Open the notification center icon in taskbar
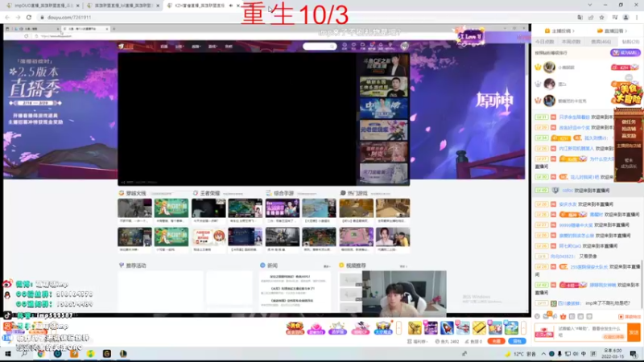The width and height of the screenshot is (644, 362). [x=634, y=354]
